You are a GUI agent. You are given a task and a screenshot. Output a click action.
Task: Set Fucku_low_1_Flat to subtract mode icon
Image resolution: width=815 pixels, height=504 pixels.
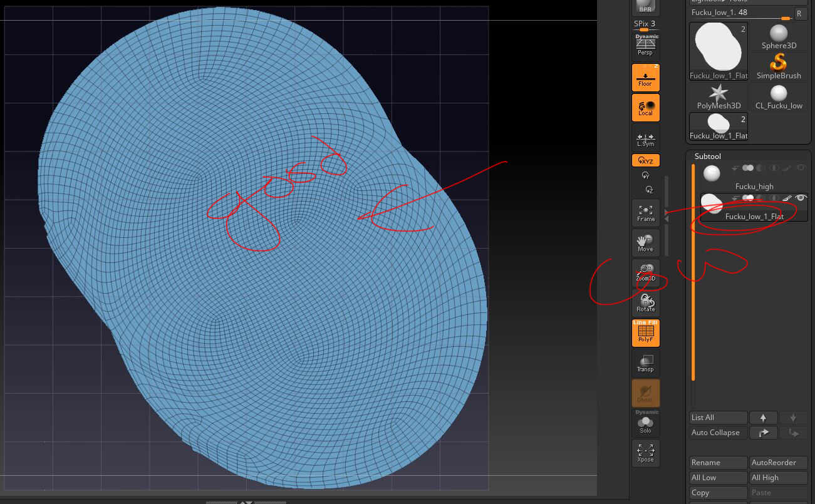[760, 198]
